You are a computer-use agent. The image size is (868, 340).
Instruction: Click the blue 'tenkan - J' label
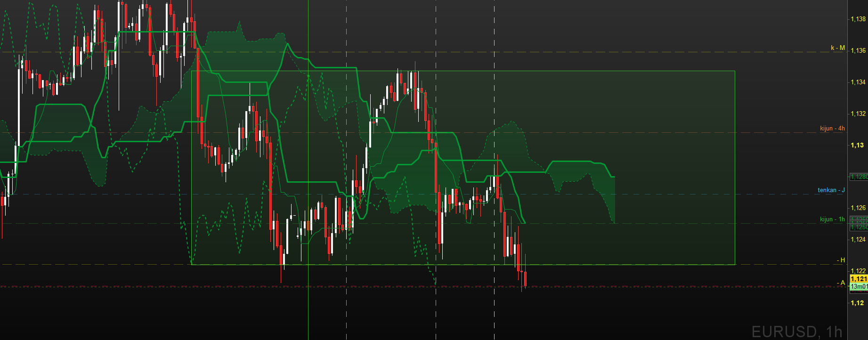click(831, 190)
